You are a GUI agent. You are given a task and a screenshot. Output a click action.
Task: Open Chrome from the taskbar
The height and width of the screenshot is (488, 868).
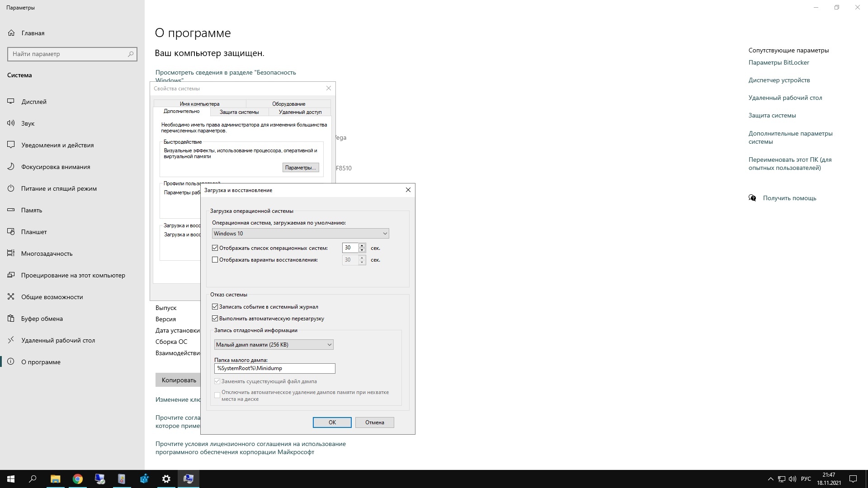78,479
